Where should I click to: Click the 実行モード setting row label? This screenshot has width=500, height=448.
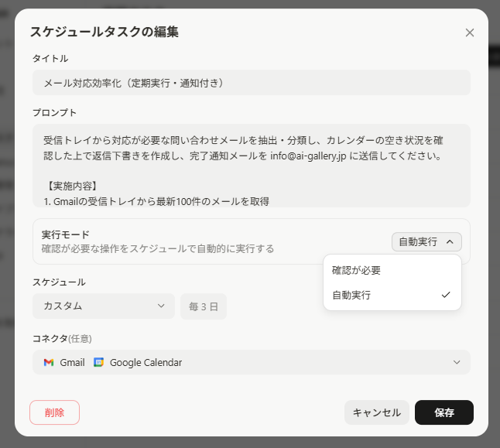pyautogui.click(x=66, y=234)
